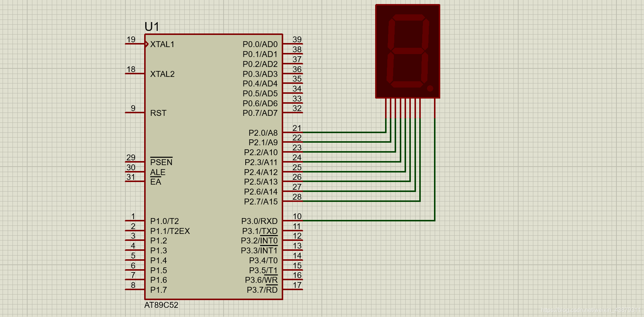Click the P2.2/A10 pin label
Screen dimensions: 644x317
click(x=261, y=152)
